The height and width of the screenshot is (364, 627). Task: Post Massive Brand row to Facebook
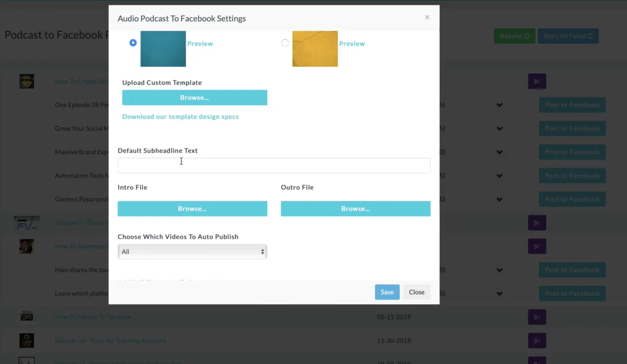pos(572,152)
